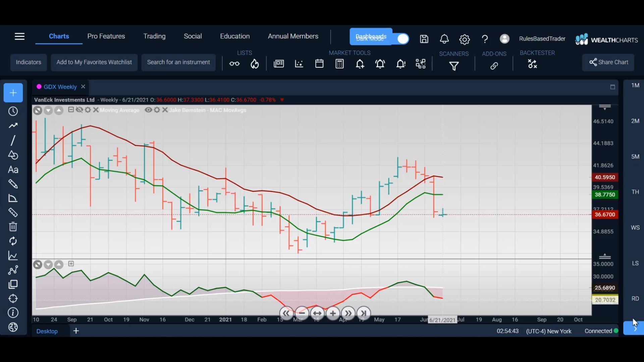Open the Backtester tool icon

(x=532, y=64)
